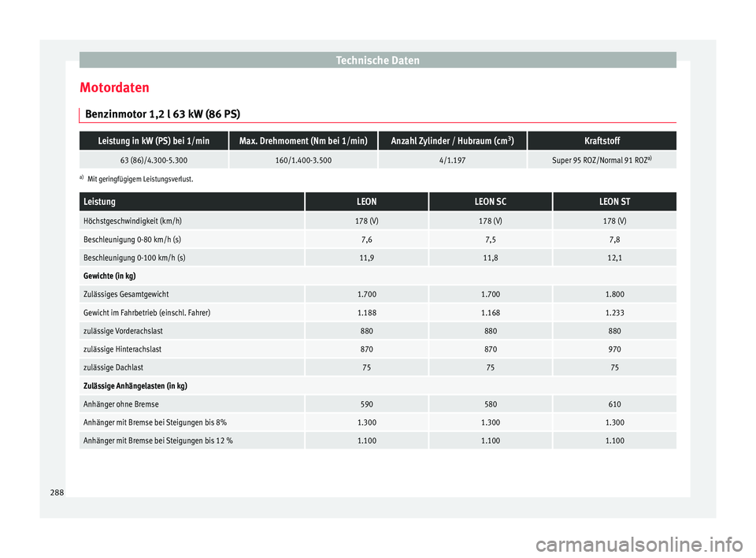
Task: Click 'Leistung in kW (PS) bei 1/min' column header
Action: tap(154, 141)
